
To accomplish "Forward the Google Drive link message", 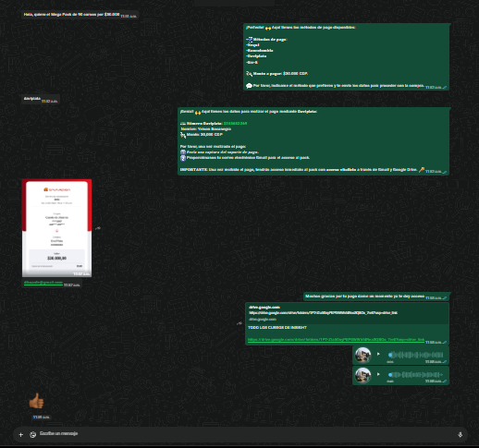I will (239, 323).
